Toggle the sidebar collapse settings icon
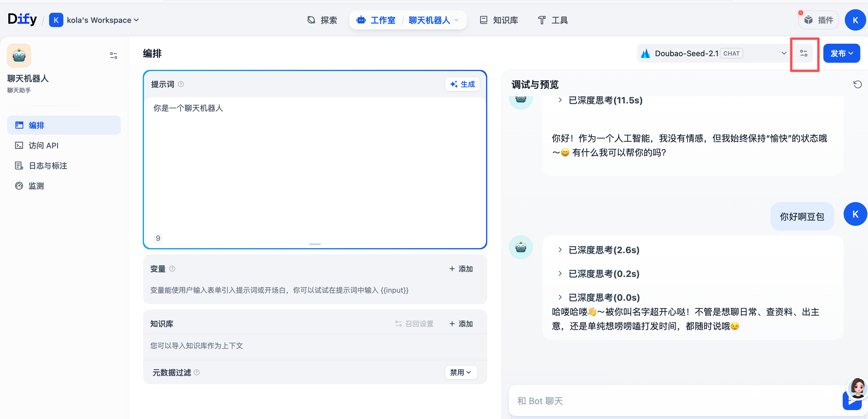The image size is (868, 419). pos(114,56)
